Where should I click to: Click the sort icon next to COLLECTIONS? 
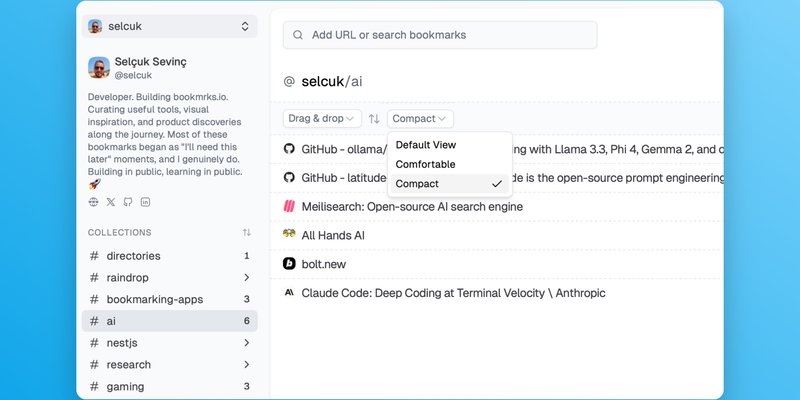(x=246, y=233)
